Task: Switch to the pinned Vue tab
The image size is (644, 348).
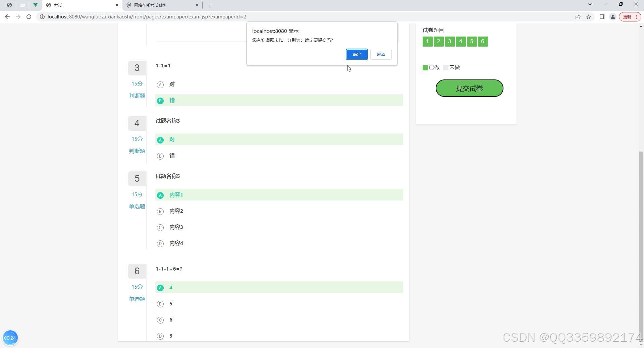Action: click(x=35, y=5)
